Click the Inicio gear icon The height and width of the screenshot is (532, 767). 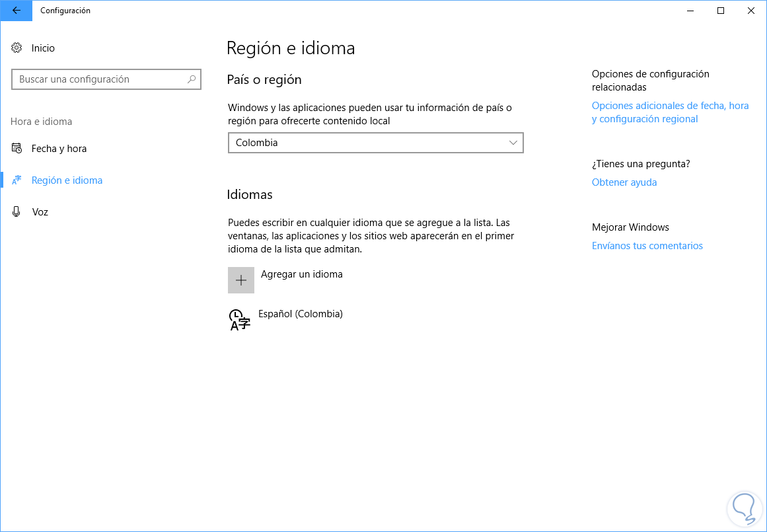[x=17, y=48]
